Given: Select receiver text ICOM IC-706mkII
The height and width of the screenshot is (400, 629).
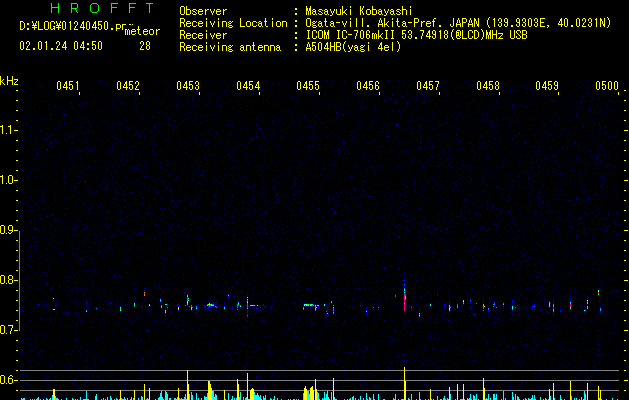Looking at the screenshot, I should click(x=350, y=35).
